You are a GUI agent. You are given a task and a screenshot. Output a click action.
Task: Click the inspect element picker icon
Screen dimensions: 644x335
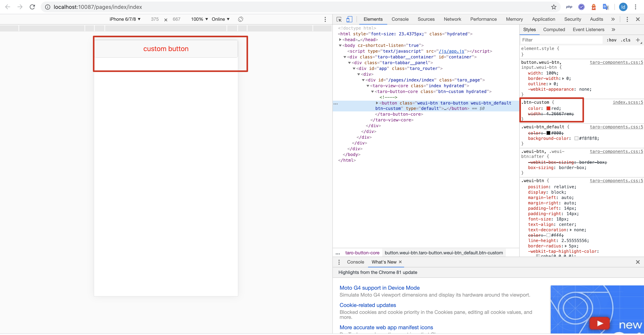pos(339,19)
